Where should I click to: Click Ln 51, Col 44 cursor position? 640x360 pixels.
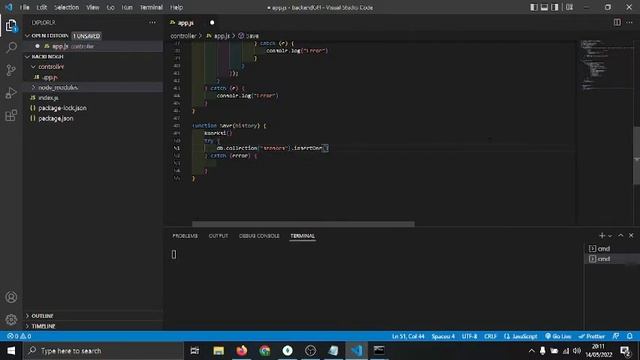point(408,336)
